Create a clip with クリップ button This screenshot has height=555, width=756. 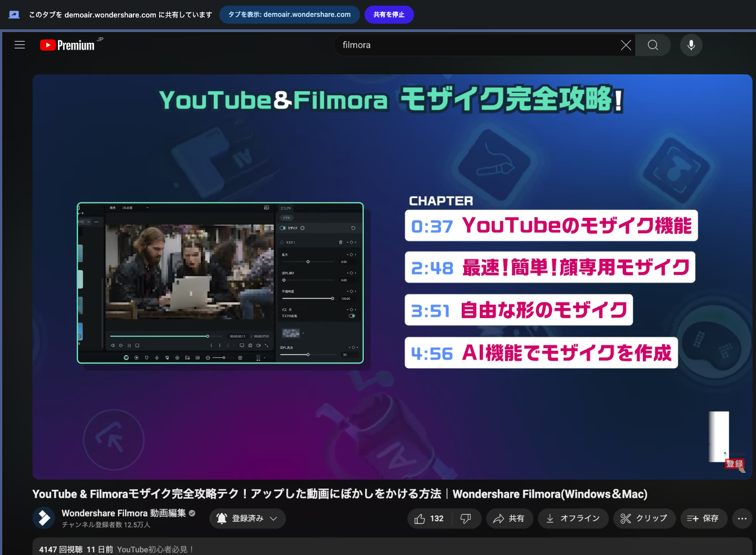[x=644, y=518]
